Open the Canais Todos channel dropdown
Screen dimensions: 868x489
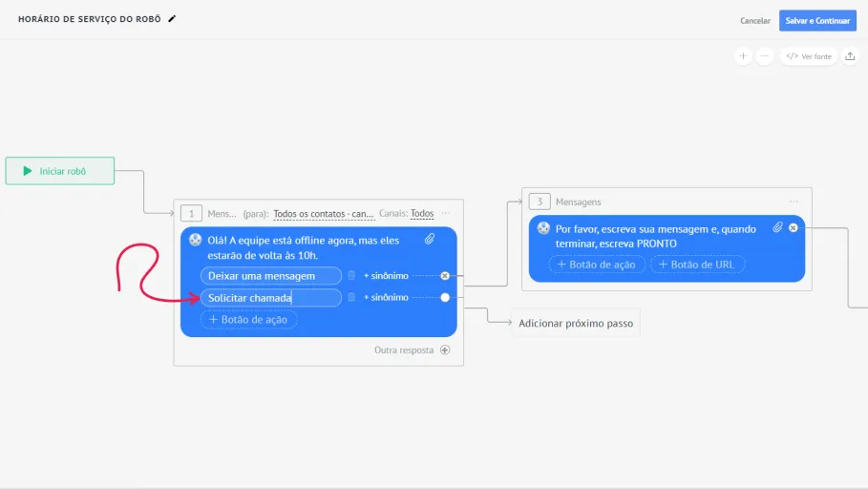click(422, 213)
